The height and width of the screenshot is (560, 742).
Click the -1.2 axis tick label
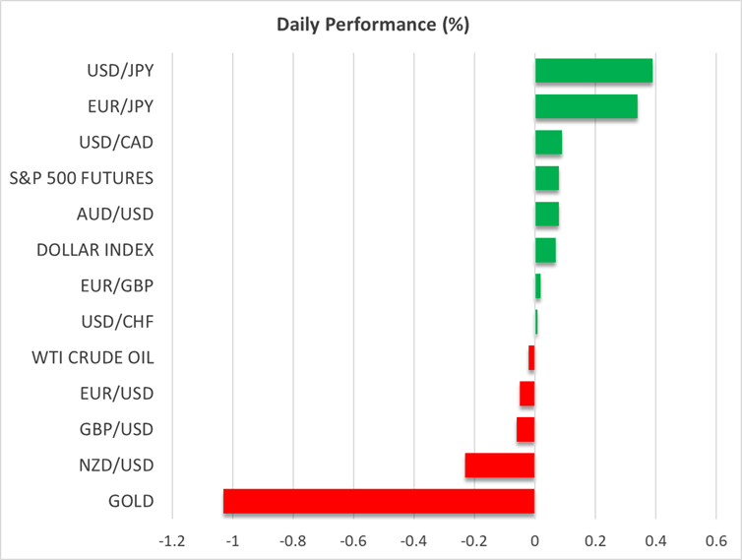172,540
